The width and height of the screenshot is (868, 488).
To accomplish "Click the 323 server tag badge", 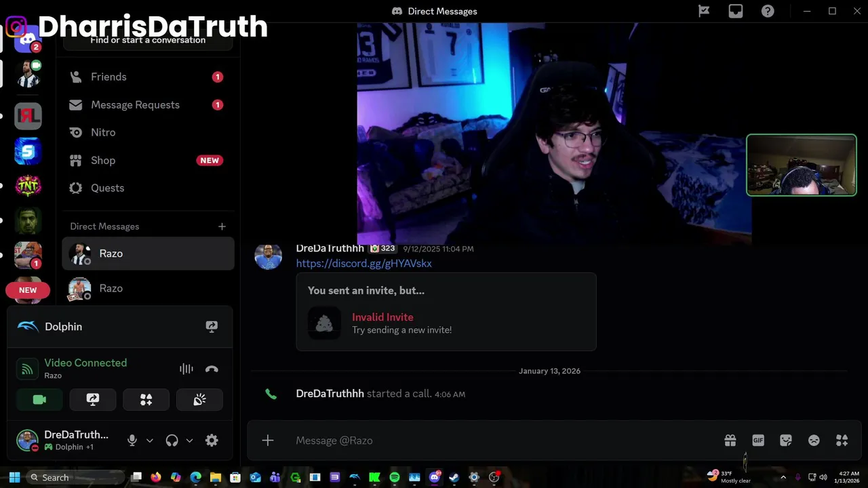I will (382, 249).
